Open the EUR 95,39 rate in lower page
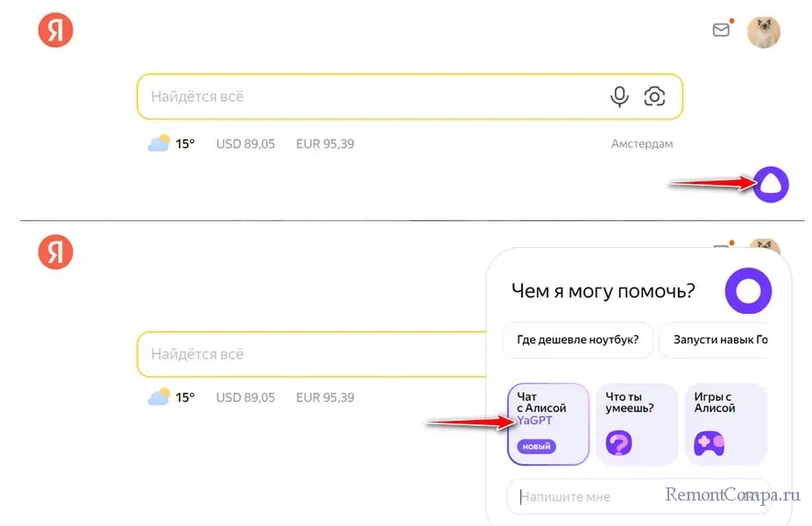This screenshot has width=812, height=526. (325, 397)
